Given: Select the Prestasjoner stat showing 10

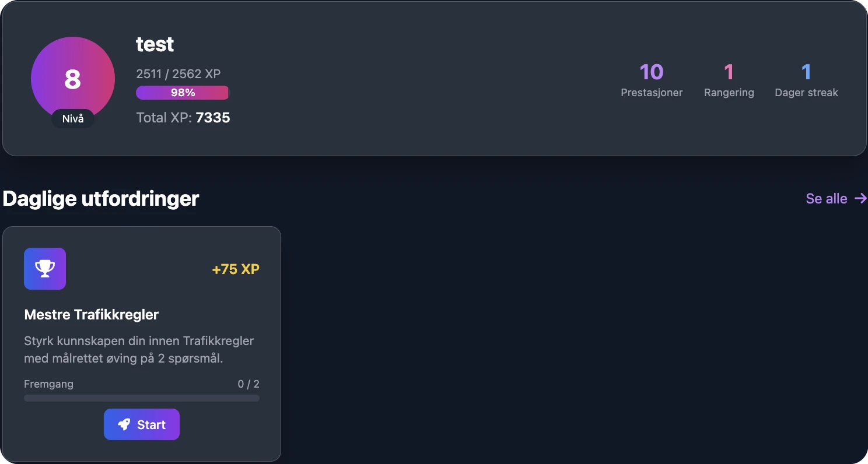Looking at the screenshot, I should point(652,80).
